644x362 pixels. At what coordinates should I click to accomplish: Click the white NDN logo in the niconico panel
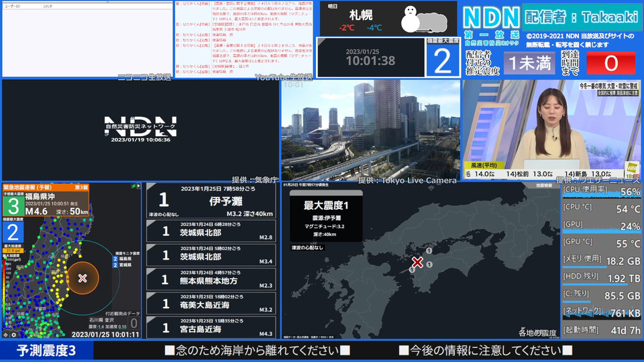pyautogui.click(x=140, y=126)
